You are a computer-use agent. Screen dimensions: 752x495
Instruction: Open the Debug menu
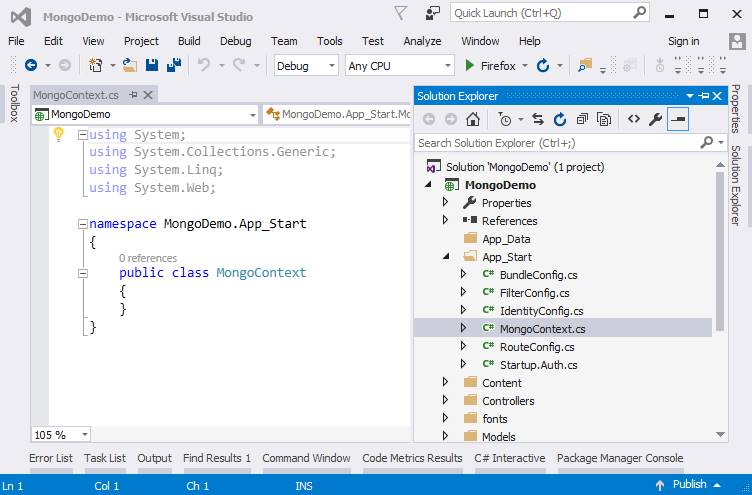235,41
